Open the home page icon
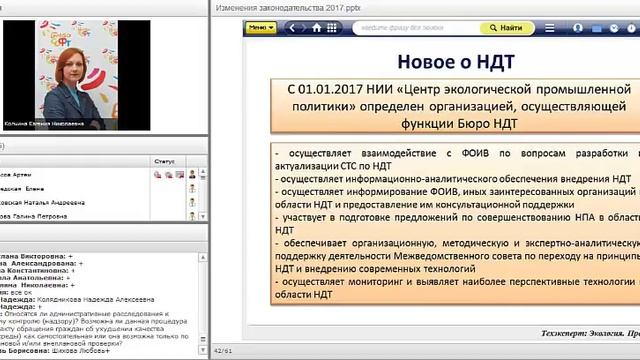The image size is (640, 360). click(317, 28)
